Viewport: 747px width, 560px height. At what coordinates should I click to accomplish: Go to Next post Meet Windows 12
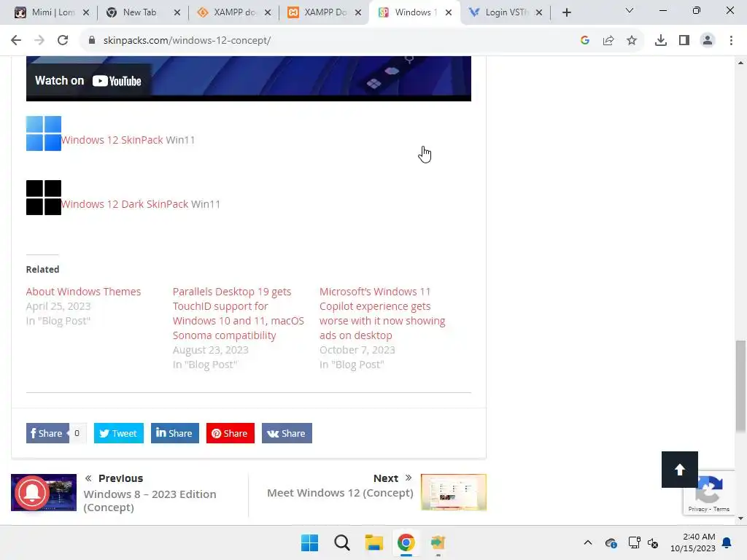(340, 493)
